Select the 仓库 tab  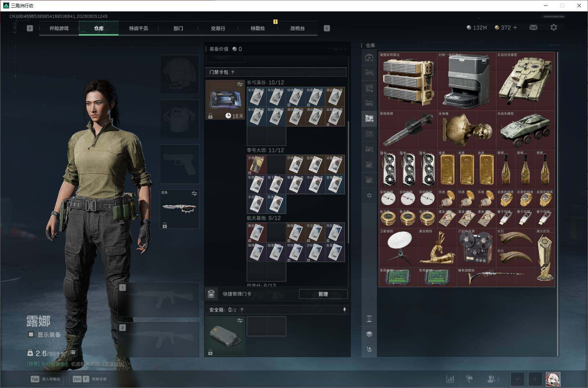point(99,28)
